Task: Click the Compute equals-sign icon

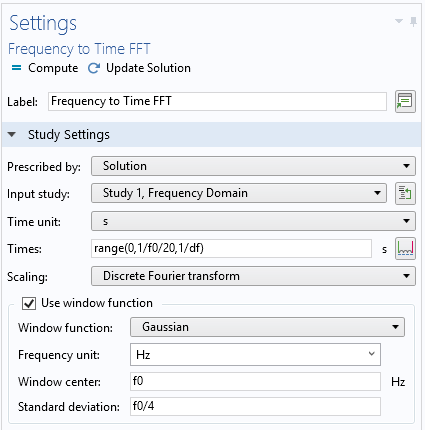Action: (16, 68)
